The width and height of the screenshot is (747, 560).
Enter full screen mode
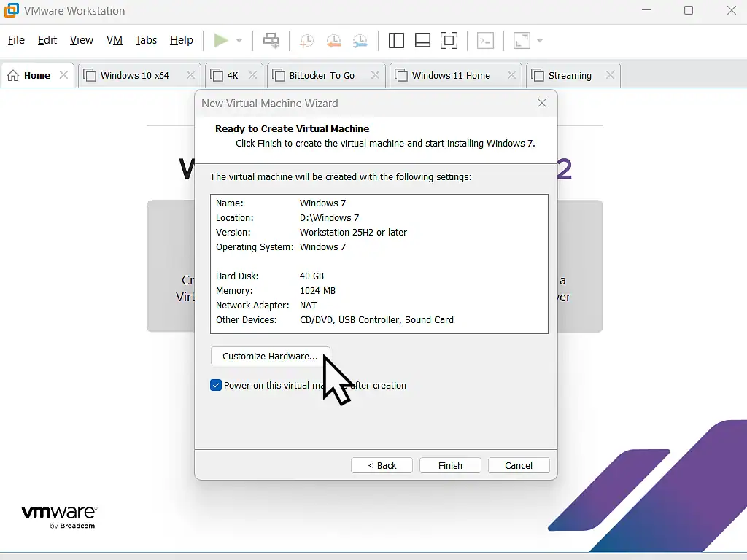coord(449,41)
